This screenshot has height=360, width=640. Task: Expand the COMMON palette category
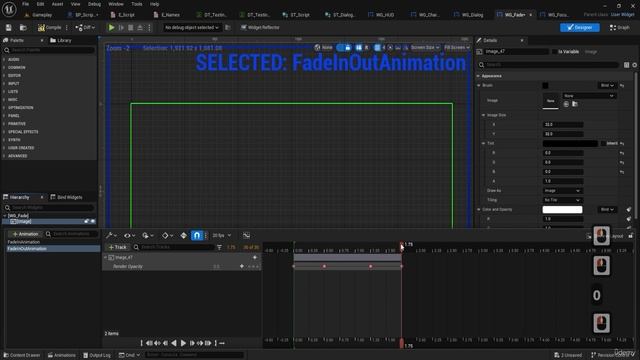[16, 67]
